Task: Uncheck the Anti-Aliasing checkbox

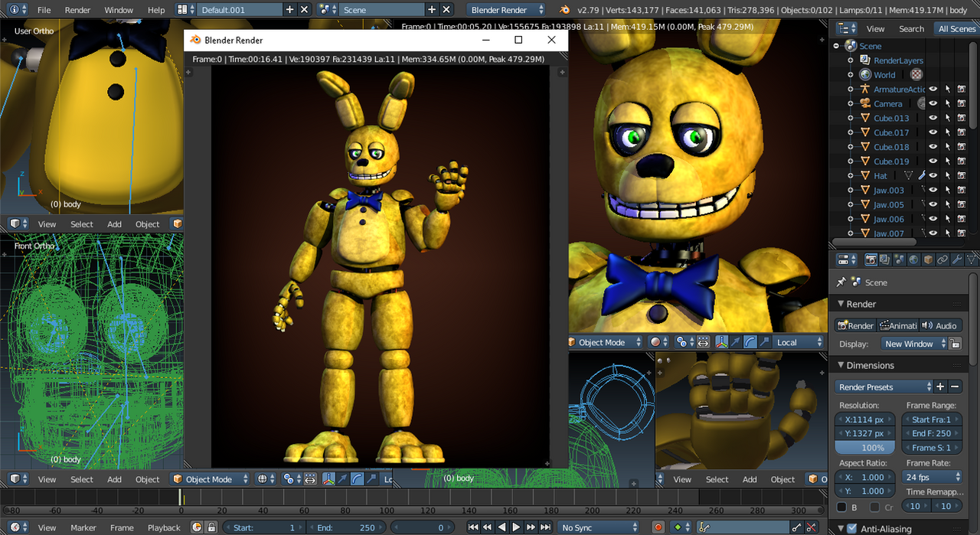Action: [852, 528]
